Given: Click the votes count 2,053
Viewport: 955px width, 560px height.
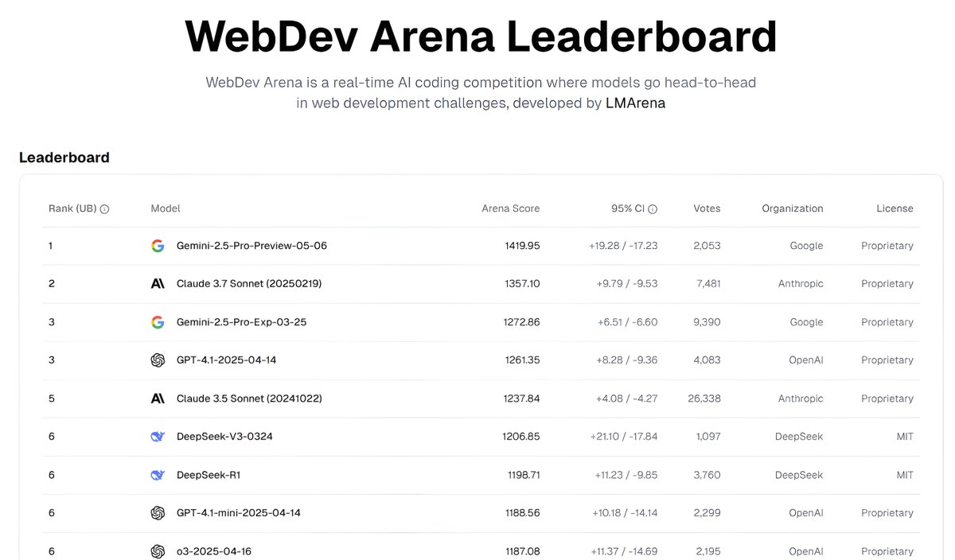Looking at the screenshot, I should 707,246.
